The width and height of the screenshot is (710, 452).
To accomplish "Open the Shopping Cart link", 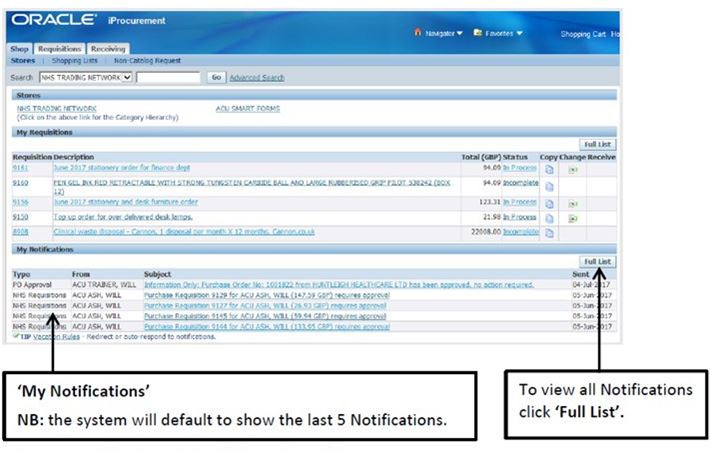I will (583, 34).
